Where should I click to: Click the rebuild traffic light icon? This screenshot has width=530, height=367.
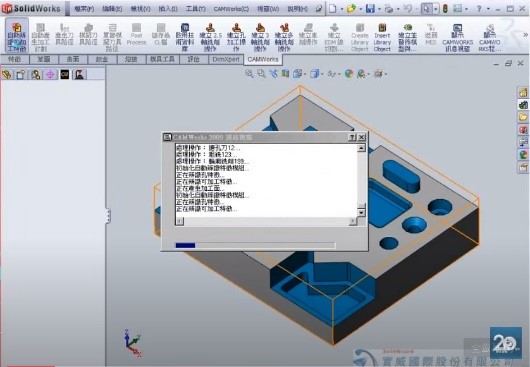point(445,9)
